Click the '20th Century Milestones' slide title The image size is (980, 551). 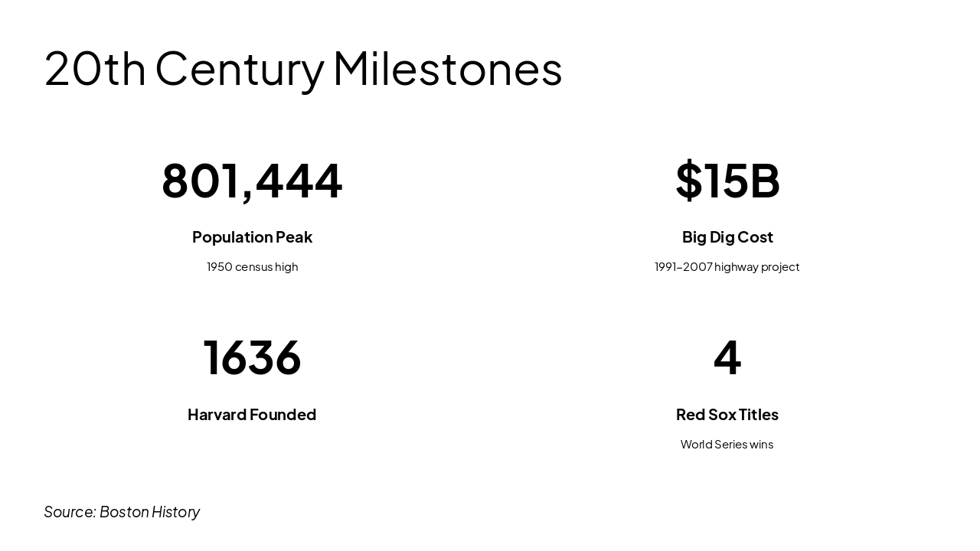pyautogui.click(x=303, y=68)
